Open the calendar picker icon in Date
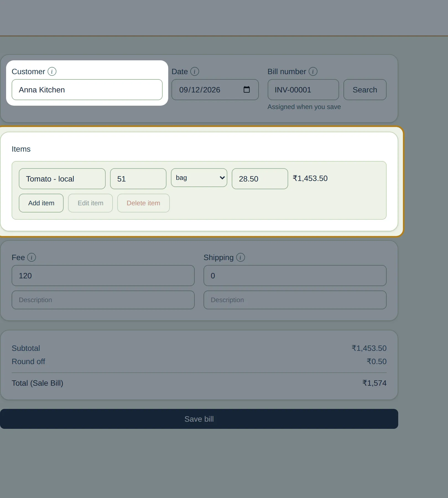The image size is (448, 498). coord(247,90)
